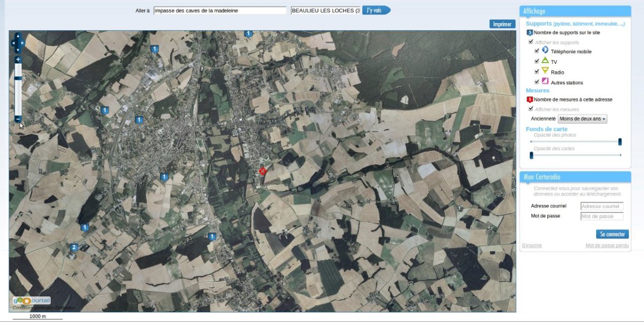The image size is (644, 322).
Task: Pan the map up with arrow
Action: click(18, 36)
